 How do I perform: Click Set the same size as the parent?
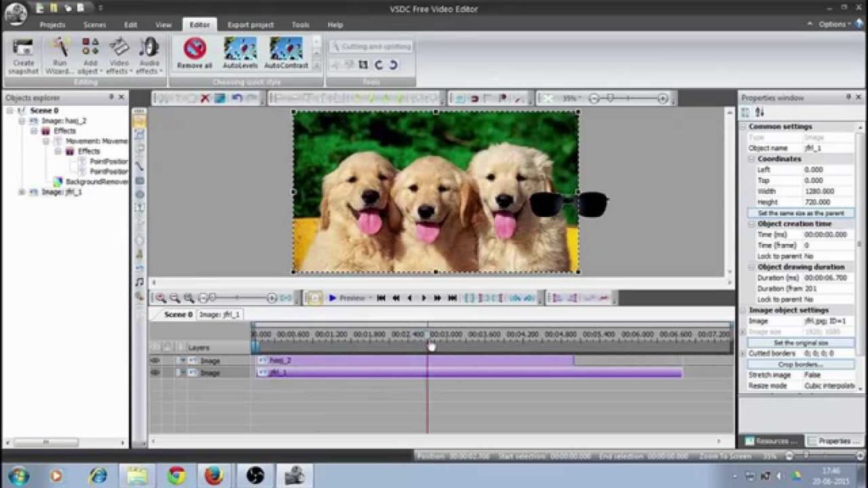click(800, 213)
